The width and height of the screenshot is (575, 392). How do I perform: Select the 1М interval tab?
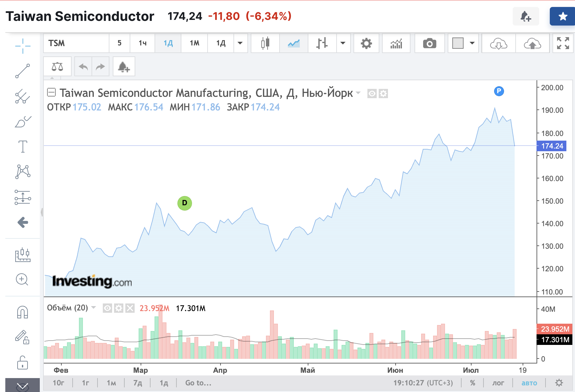(x=195, y=43)
